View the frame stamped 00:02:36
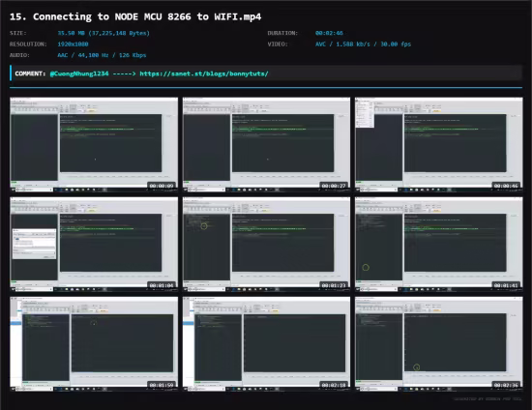Image resolution: width=532 pixels, height=410 pixels. (439, 344)
